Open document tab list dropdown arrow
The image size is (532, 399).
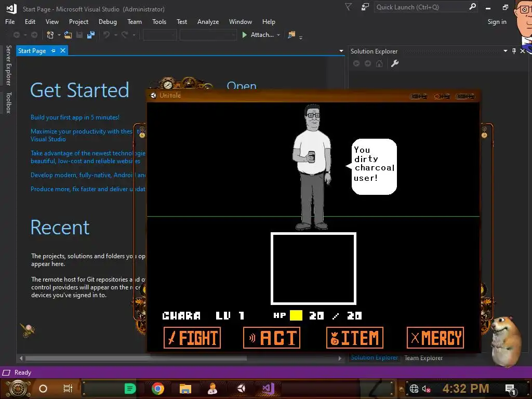[x=341, y=51]
